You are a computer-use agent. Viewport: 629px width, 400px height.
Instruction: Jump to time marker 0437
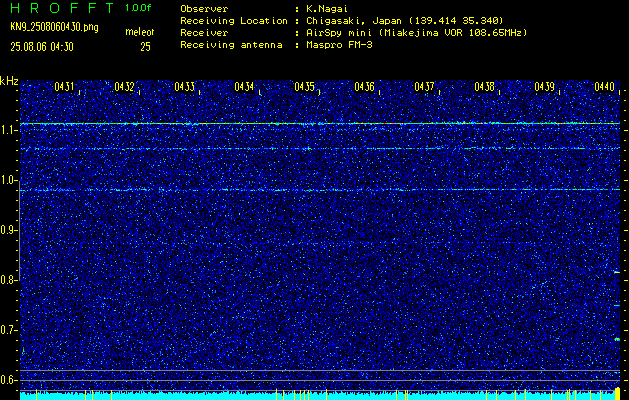pos(424,87)
